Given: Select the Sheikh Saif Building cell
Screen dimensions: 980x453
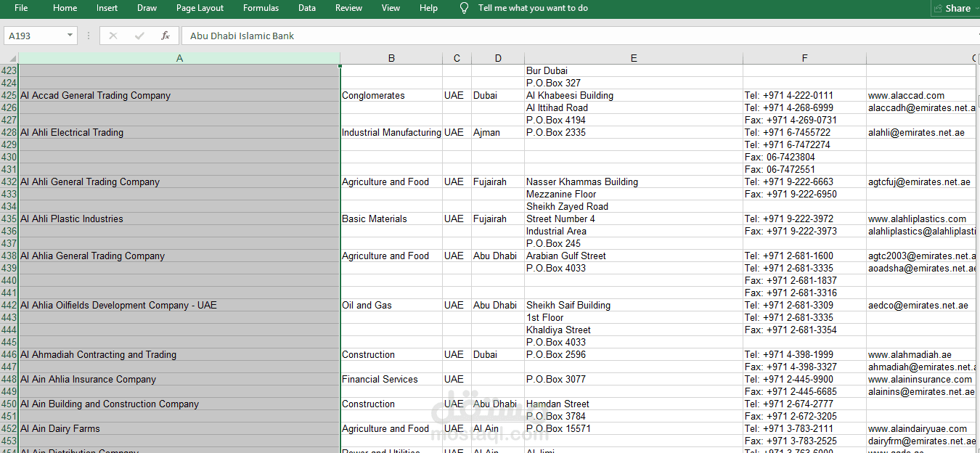Looking at the screenshot, I should point(634,305).
